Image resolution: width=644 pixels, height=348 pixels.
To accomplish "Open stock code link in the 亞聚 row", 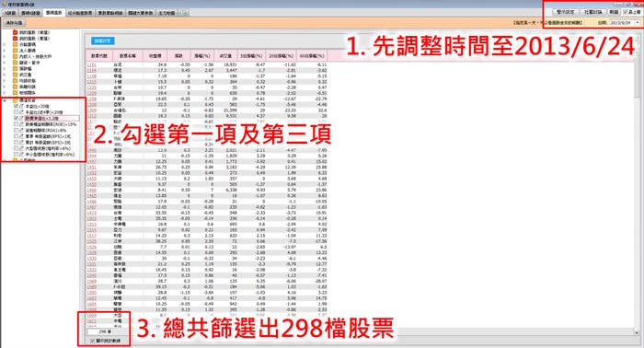I will click(92, 105).
